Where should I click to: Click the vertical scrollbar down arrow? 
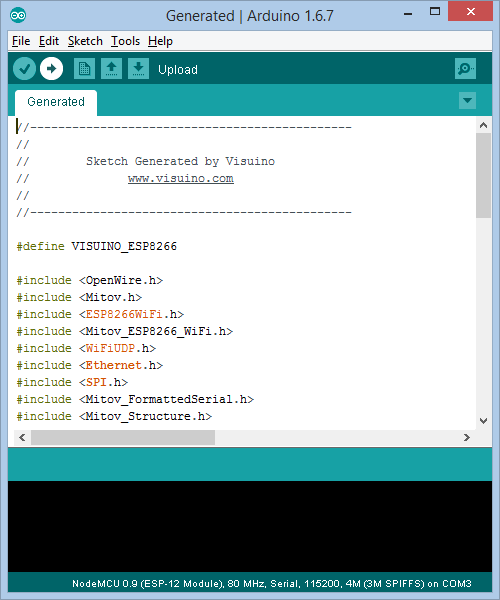[484, 421]
